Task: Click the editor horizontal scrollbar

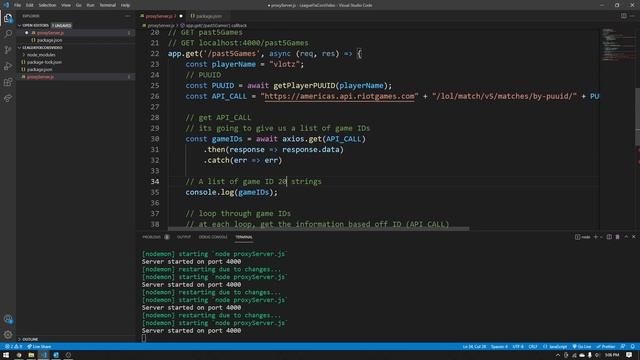Action: [318, 229]
